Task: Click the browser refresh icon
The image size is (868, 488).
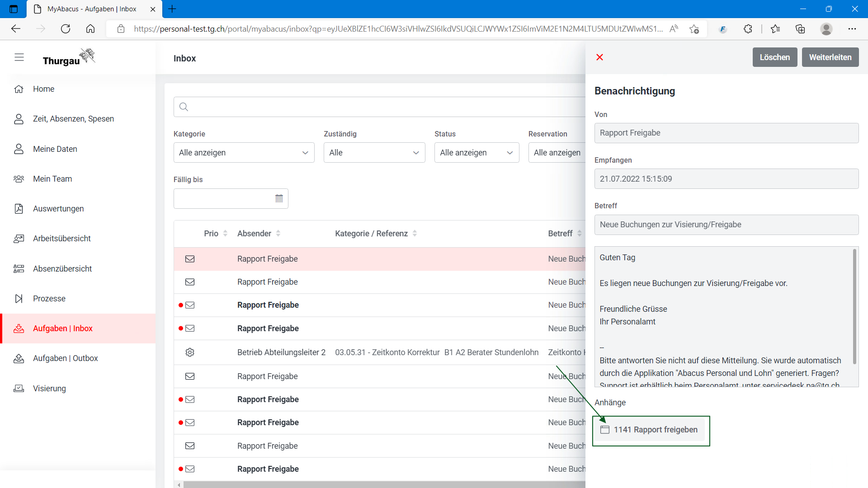Action: point(66,29)
